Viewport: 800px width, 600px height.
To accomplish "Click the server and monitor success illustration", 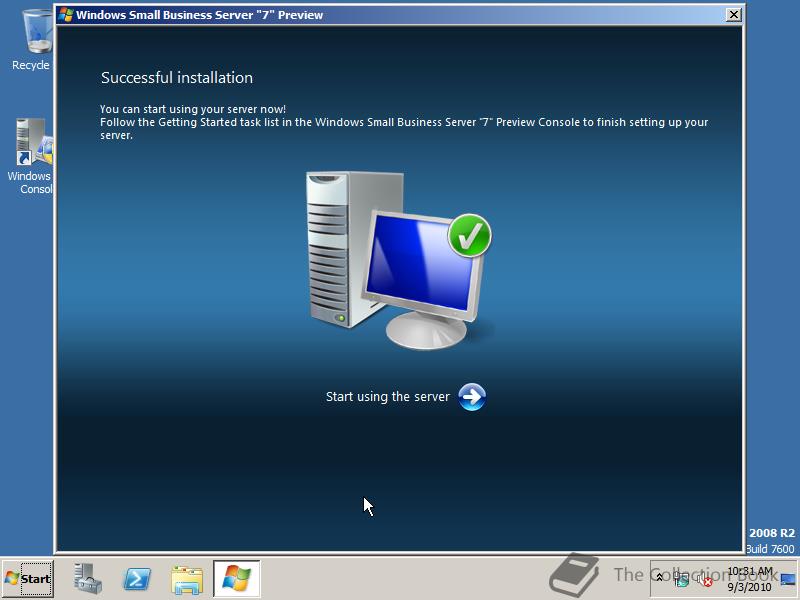I will (x=398, y=260).
